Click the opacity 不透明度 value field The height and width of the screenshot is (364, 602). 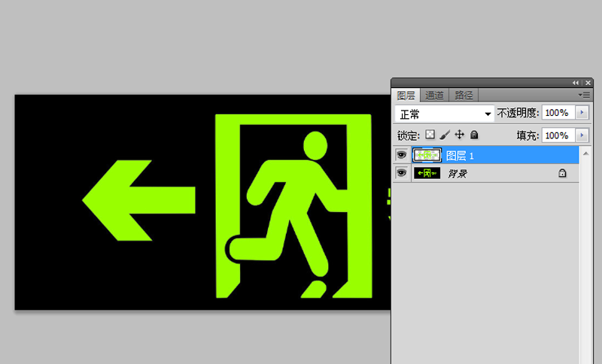558,112
